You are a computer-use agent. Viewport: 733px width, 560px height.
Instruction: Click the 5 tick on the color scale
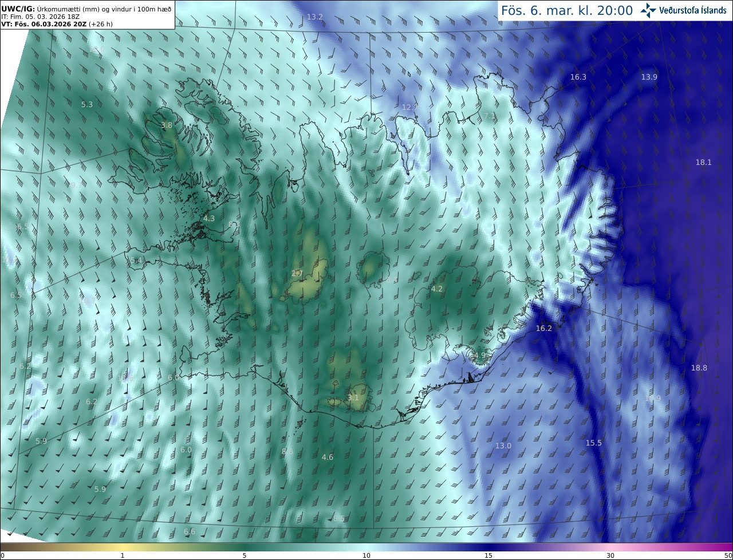coord(245,555)
